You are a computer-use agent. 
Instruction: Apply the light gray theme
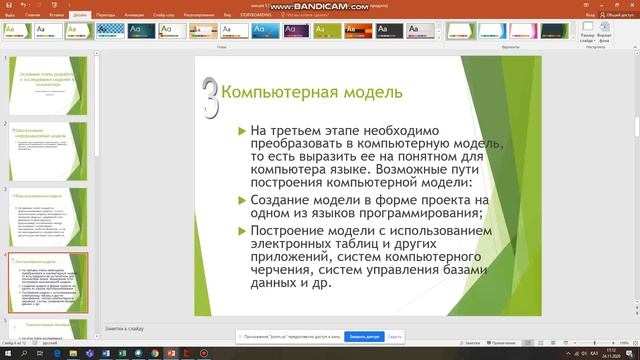pos(420,31)
